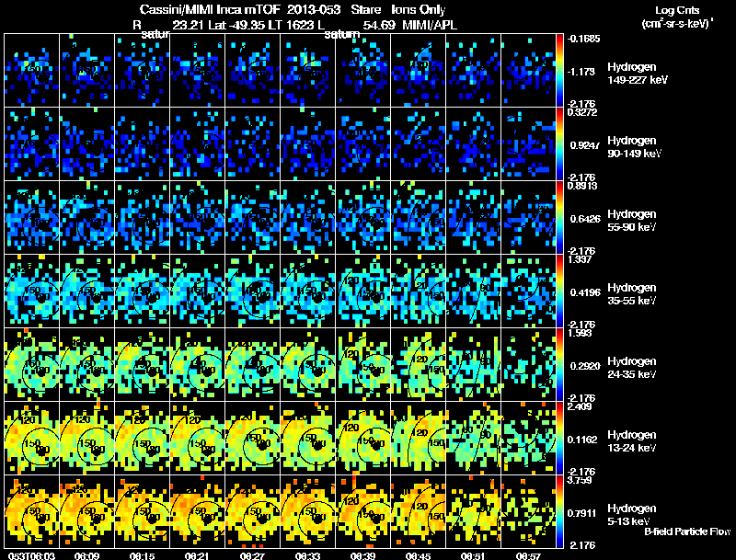Click the Hydrogen 5-13 keV row label
This screenshot has height=560, width=736.
point(632,515)
